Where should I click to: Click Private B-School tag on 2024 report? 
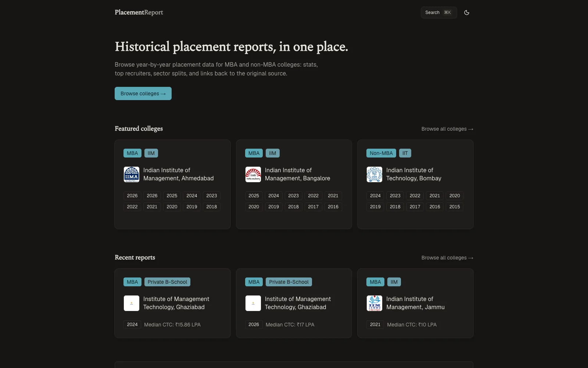[167, 282]
